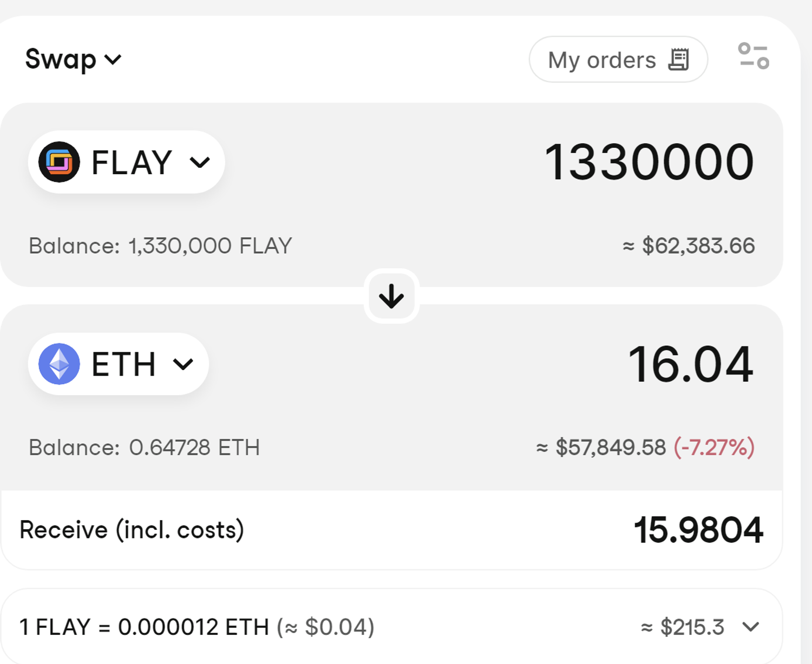The height and width of the screenshot is (664, 812).
Task: Expand the ETH token selector chevron
Action: [x=183, y=364]
